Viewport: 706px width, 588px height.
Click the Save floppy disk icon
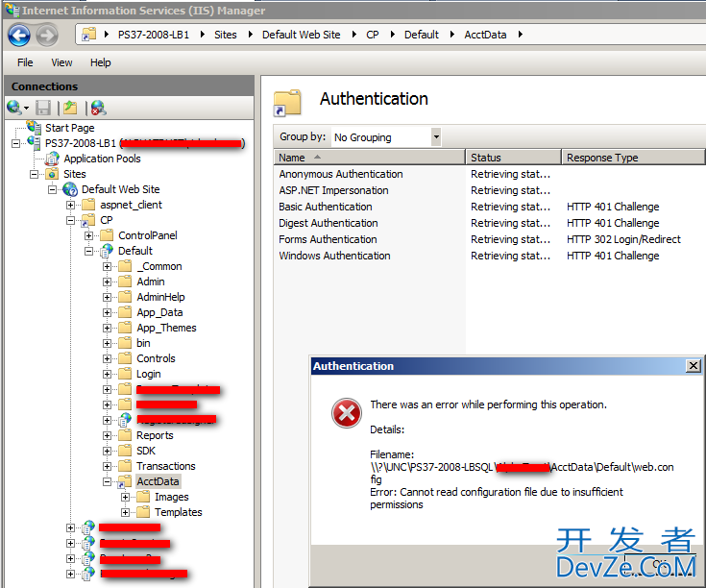(43, 108)
